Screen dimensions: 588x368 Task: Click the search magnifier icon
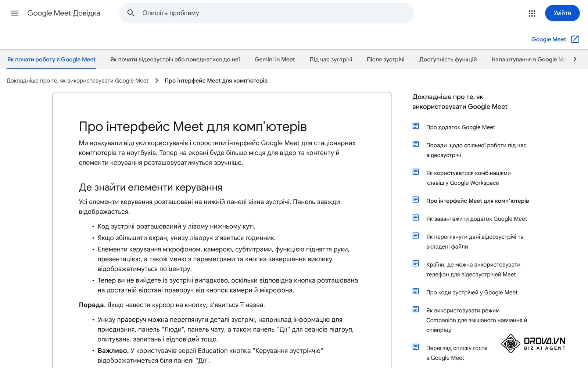pyautogui.click(x=131, y=13)
